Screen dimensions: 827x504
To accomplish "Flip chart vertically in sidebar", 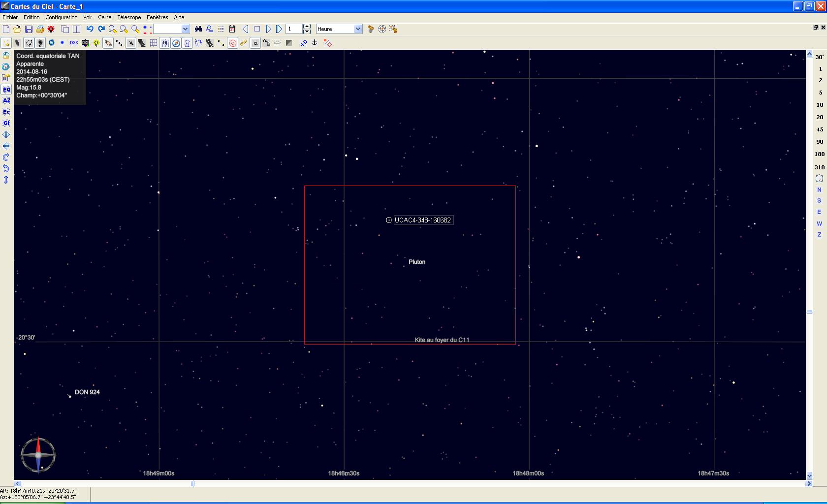I will pyautogui.click(x=6, y=146).
